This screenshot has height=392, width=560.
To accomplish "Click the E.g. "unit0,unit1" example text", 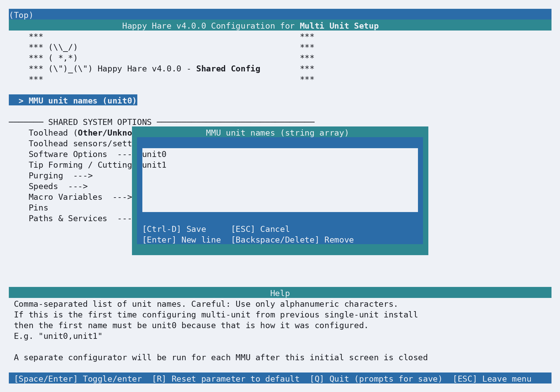I will coord(58,336).
